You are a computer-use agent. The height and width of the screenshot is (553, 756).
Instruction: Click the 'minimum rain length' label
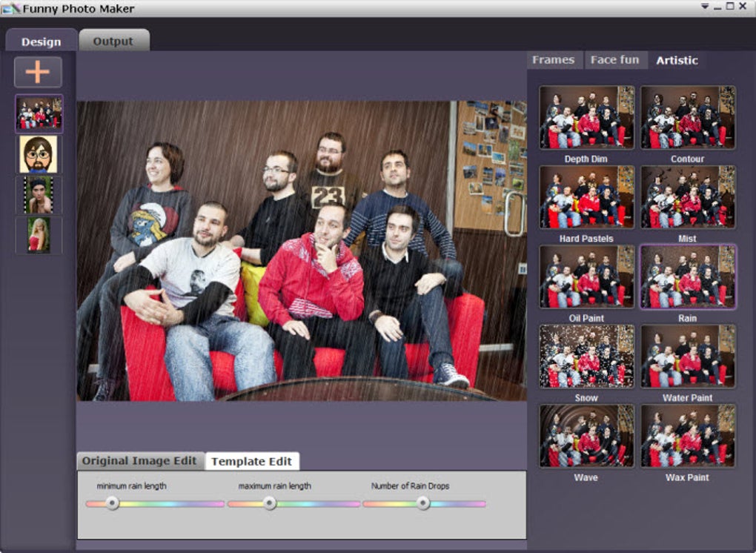[132, 486]
